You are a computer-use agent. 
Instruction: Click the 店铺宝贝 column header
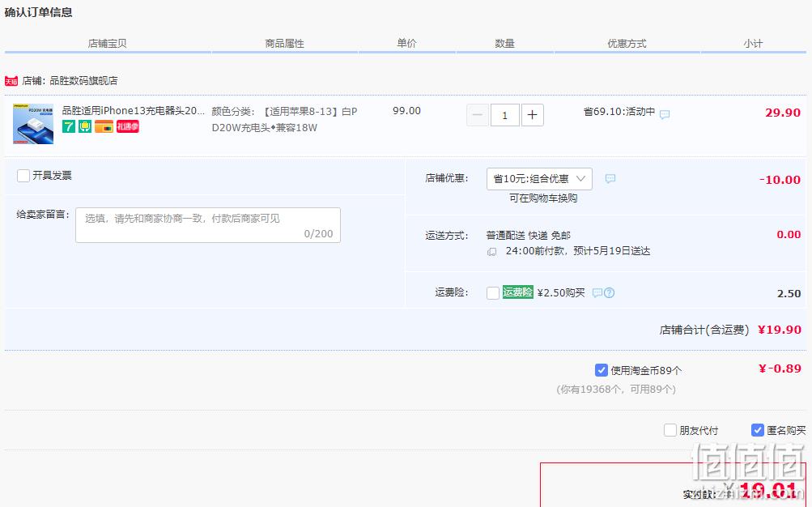pos(107,44)
